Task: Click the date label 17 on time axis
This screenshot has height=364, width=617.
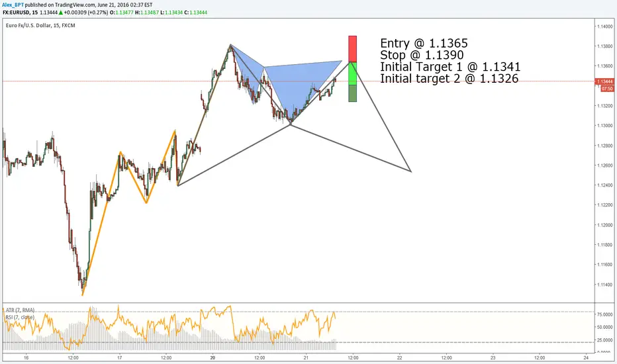Action: click(119, 357)
